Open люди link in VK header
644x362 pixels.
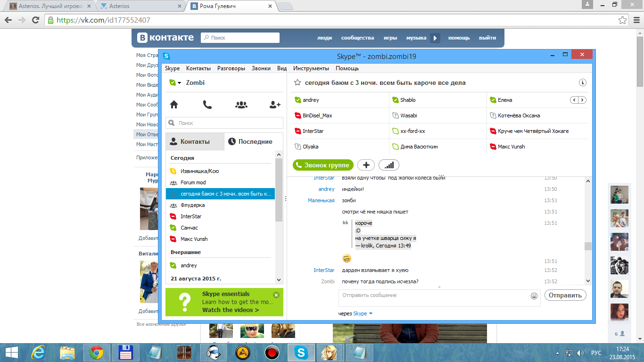point(324,38)
